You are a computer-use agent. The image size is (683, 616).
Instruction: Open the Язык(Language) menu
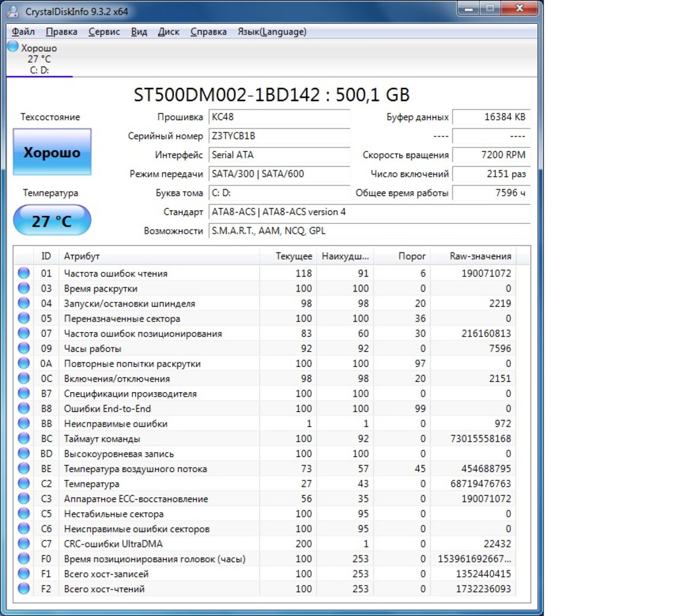click(x=272, y=31)
